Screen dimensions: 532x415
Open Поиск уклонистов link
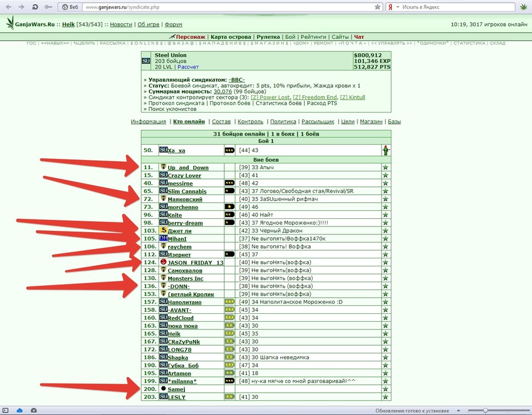[172, 109]
